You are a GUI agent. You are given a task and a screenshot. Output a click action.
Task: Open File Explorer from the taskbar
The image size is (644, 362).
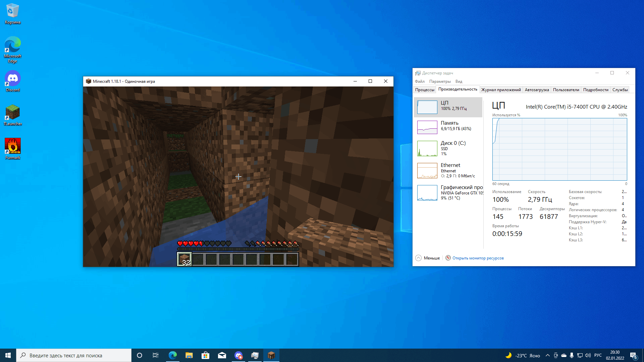click(189, 355)
